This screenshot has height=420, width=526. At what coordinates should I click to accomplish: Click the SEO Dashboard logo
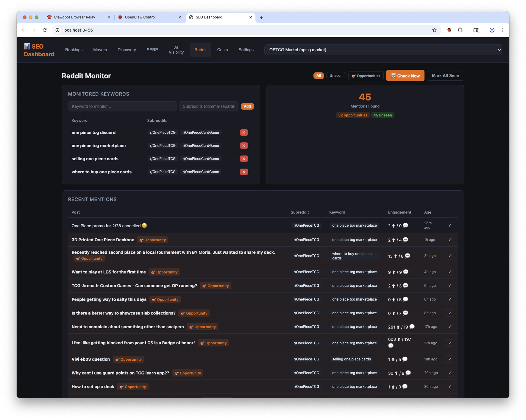[39, 50]
